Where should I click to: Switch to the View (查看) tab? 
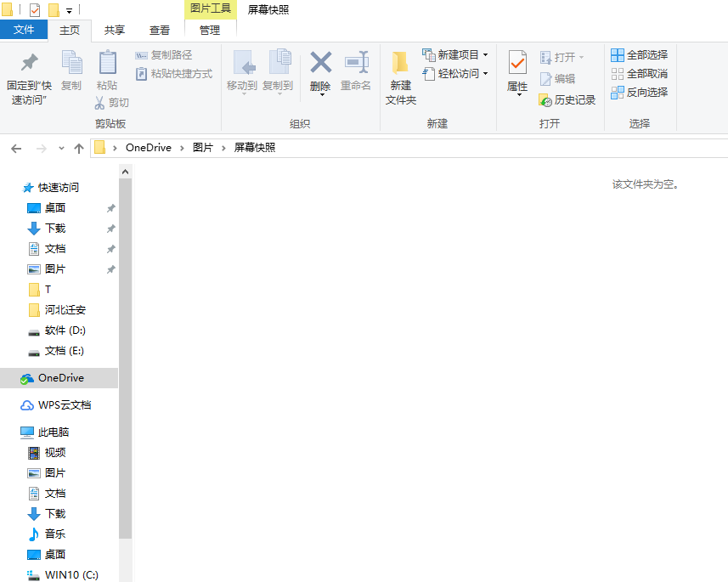159,31
